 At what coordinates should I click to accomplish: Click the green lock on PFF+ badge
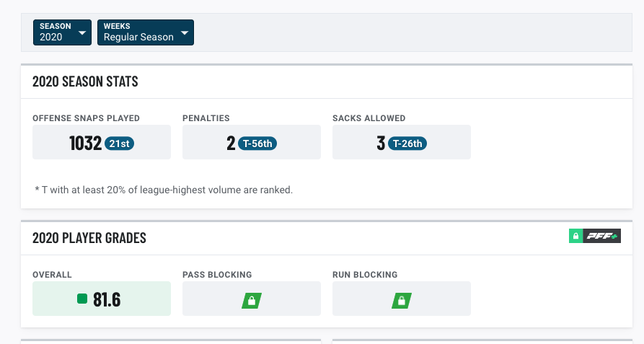[x=575, y=236]
